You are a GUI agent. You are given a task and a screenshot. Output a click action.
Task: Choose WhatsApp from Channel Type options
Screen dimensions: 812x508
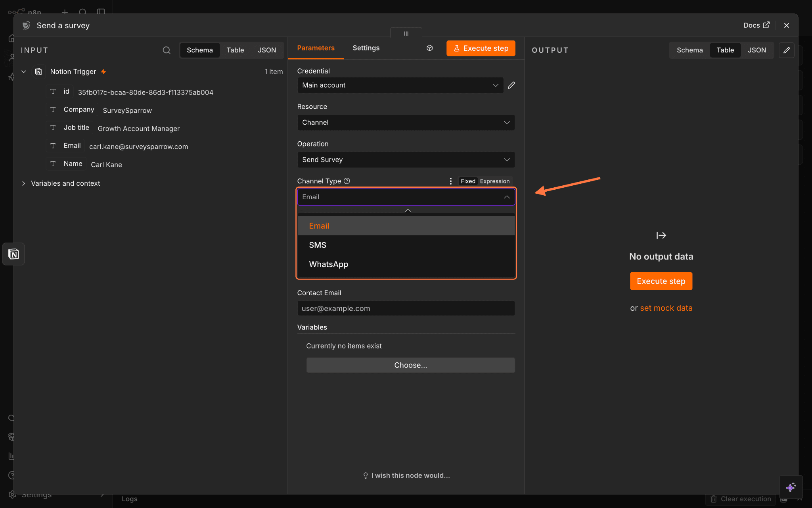[406, 264]
